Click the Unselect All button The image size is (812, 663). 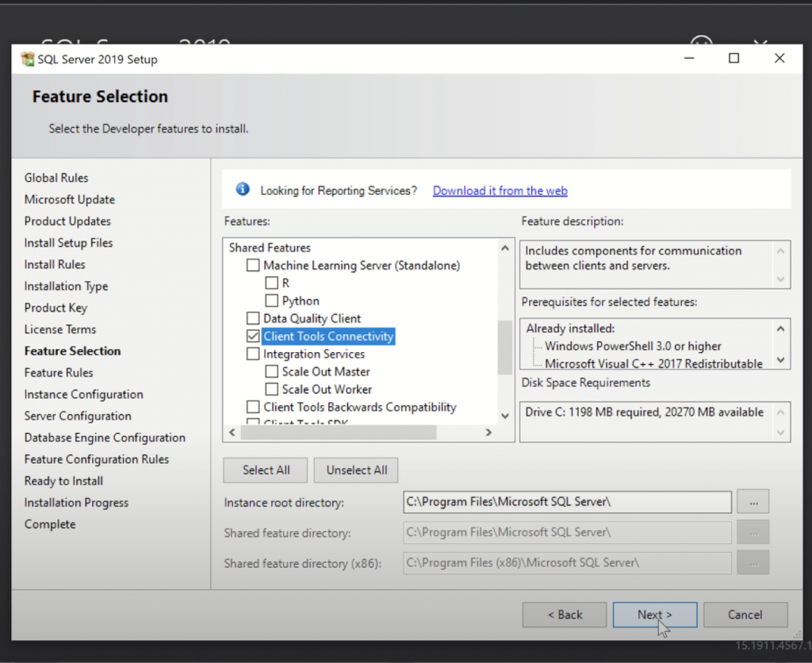356,469
